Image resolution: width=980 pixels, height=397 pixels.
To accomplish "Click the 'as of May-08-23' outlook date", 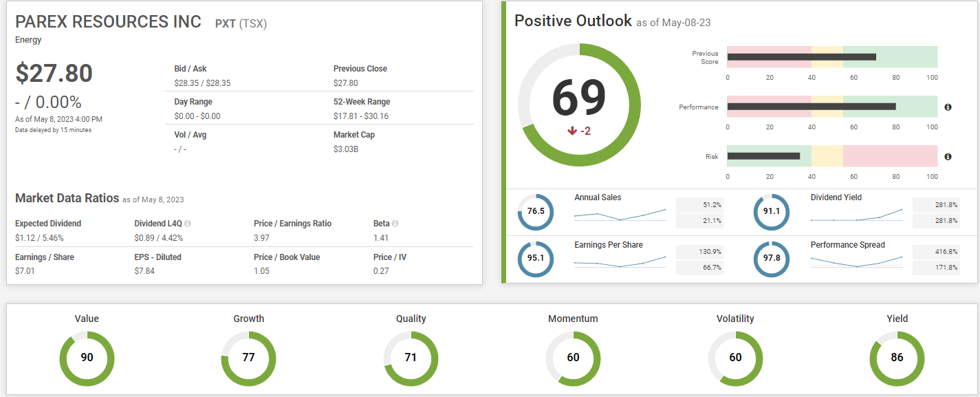I will pos(674,23).
